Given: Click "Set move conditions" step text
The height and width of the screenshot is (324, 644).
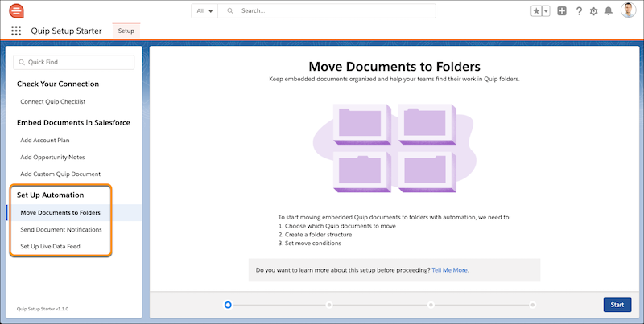Looking at the screenshot, I should tap(313, 244).
